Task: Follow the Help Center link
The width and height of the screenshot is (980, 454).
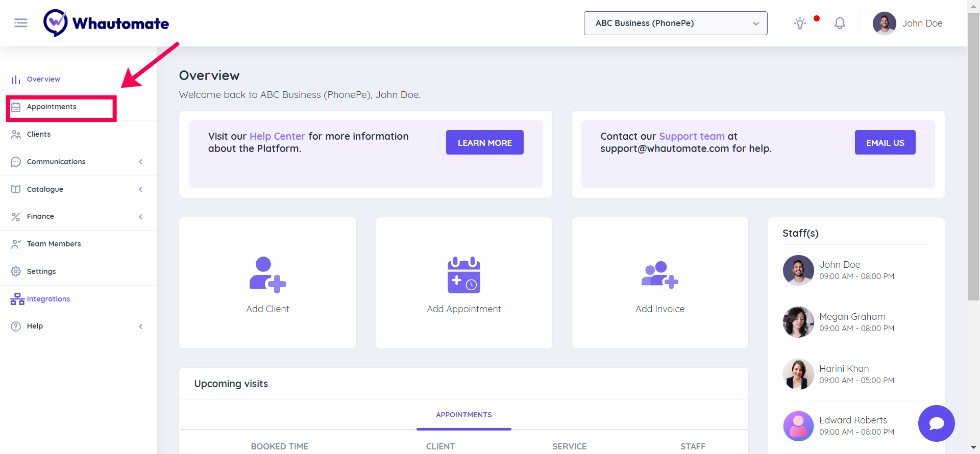Action: (x=277, y=136)
